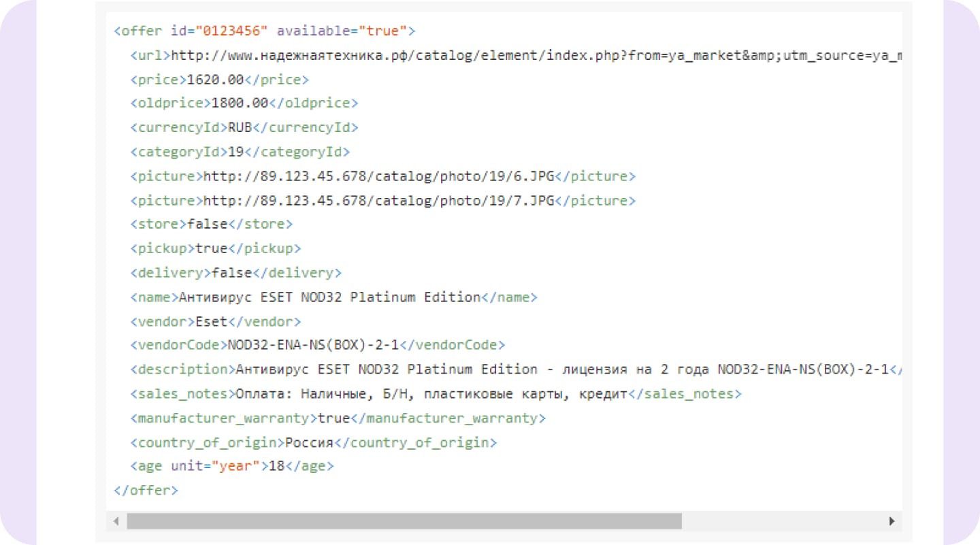Click the price value 1620.00
This screenshot has width=980, height=545.
[x=215, y=80]
